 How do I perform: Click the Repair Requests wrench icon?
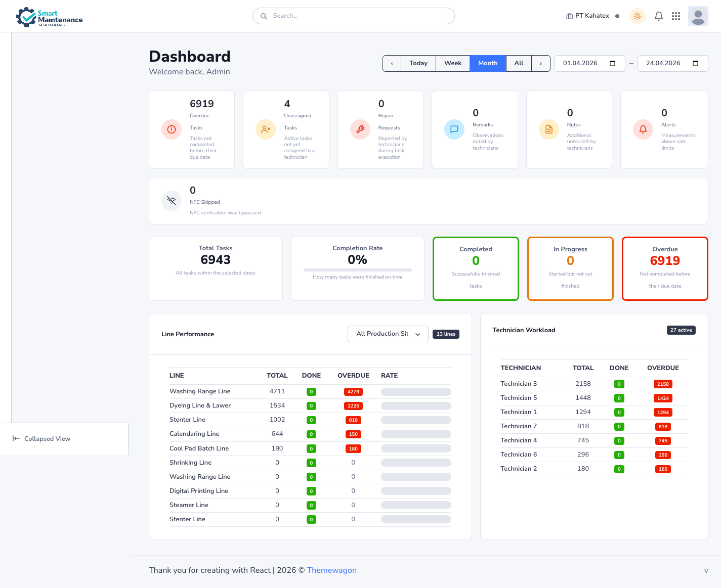pyautogui.click(x=360, y=129)
